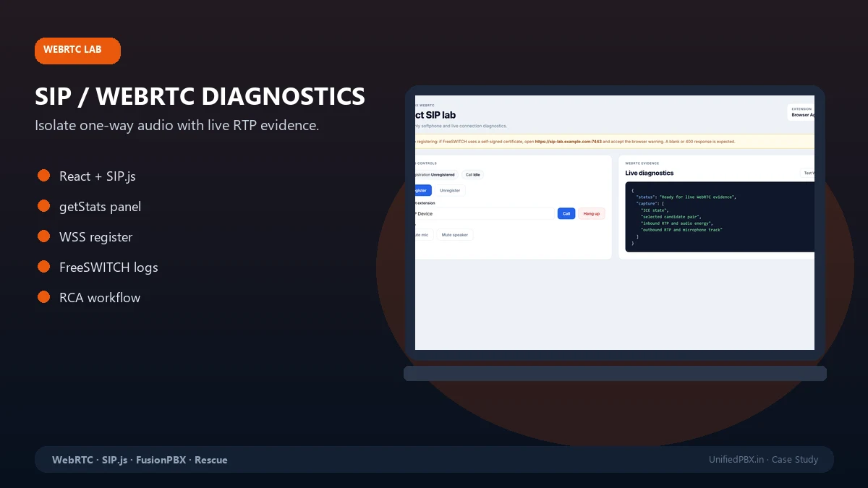
Task: Click the red Hang up button
Action: (591, 213)
